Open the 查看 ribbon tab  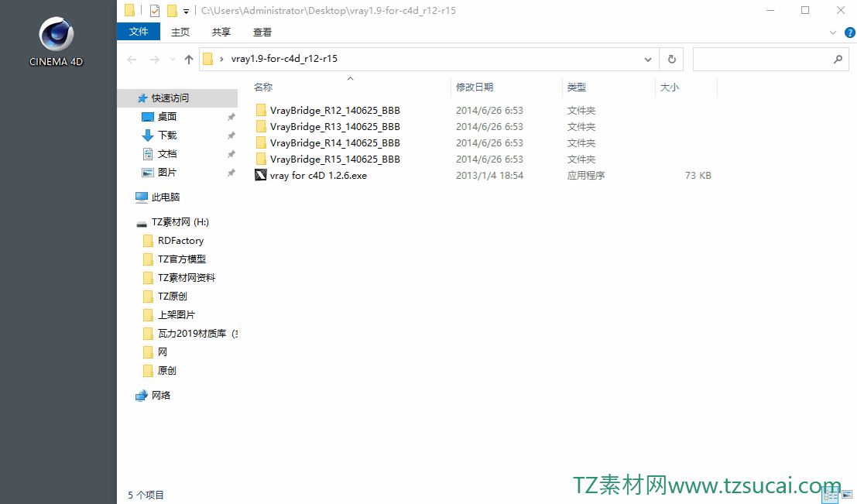(262, 33)
